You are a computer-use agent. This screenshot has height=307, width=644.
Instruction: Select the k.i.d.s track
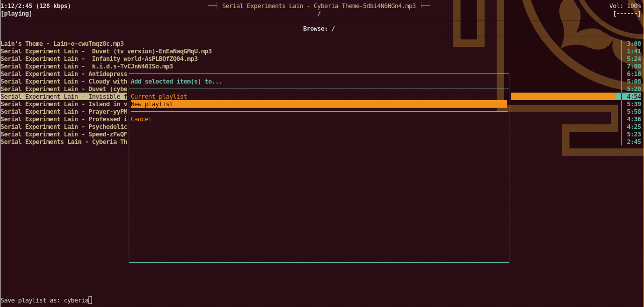click(x=87, y=66)
